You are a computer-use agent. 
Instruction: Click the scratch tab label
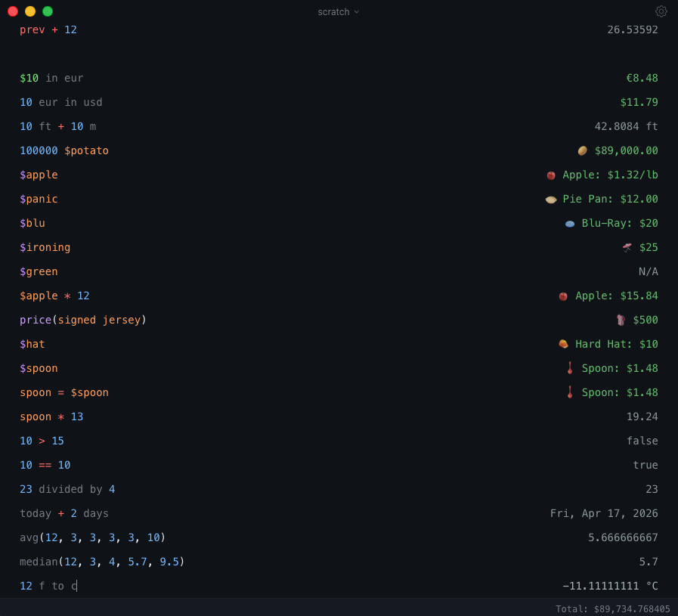click(333, 11)
